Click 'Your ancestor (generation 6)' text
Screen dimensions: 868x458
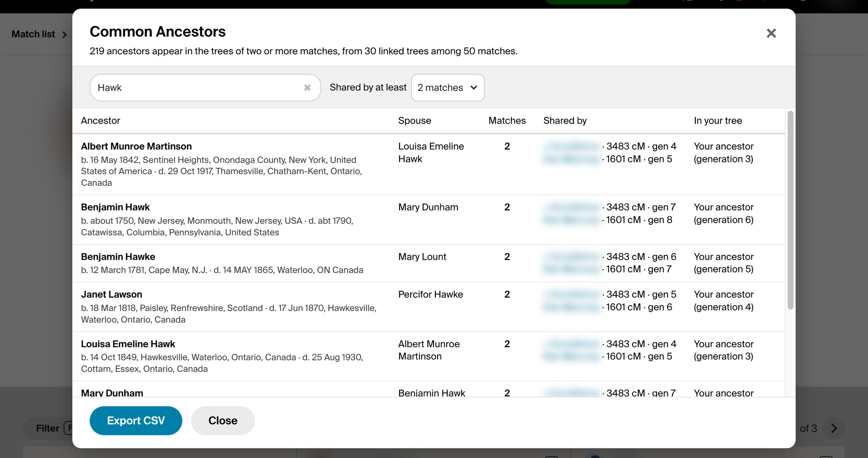tap(724, 214)
